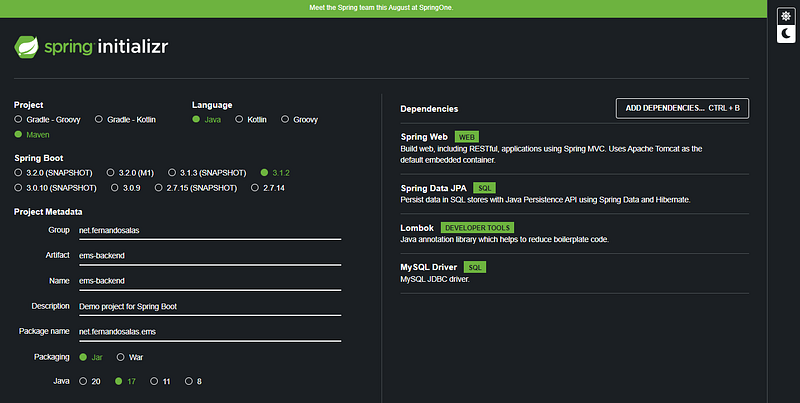Click the Dependencies heading
The height and width of the screenshot is (403, 800).
429,109
